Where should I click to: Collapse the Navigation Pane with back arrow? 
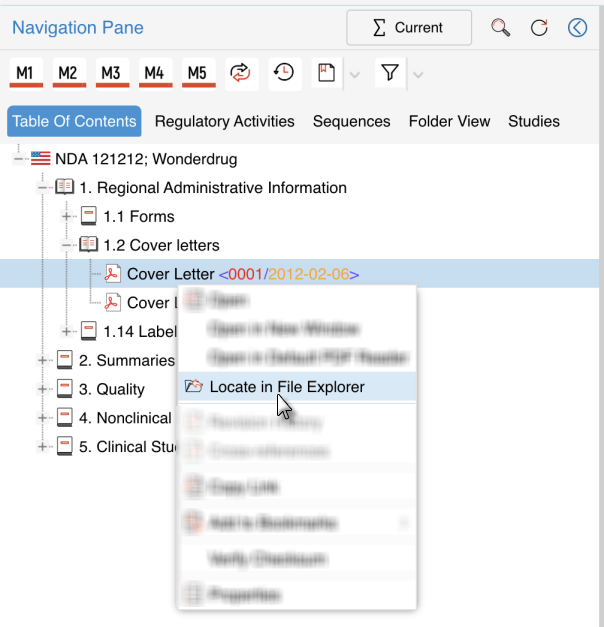(577, 28)
